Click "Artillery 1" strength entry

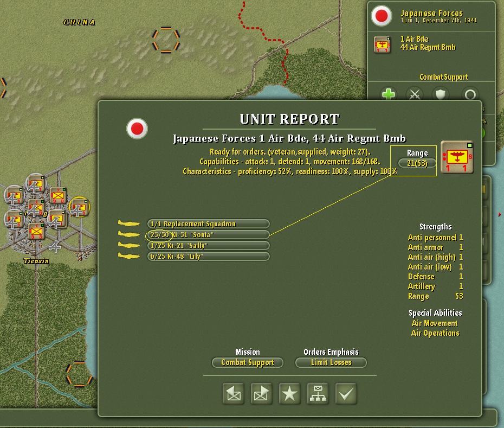click(x=435, y=286)
